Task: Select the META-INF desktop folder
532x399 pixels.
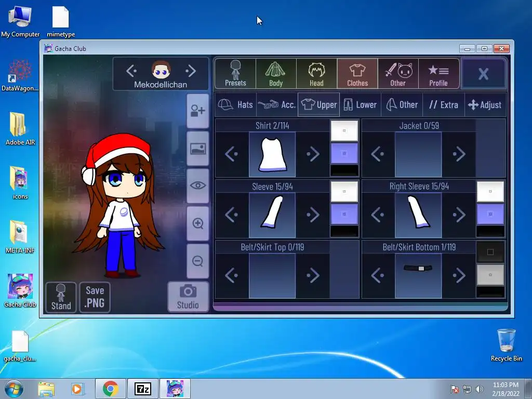Action: pos(20,237)
